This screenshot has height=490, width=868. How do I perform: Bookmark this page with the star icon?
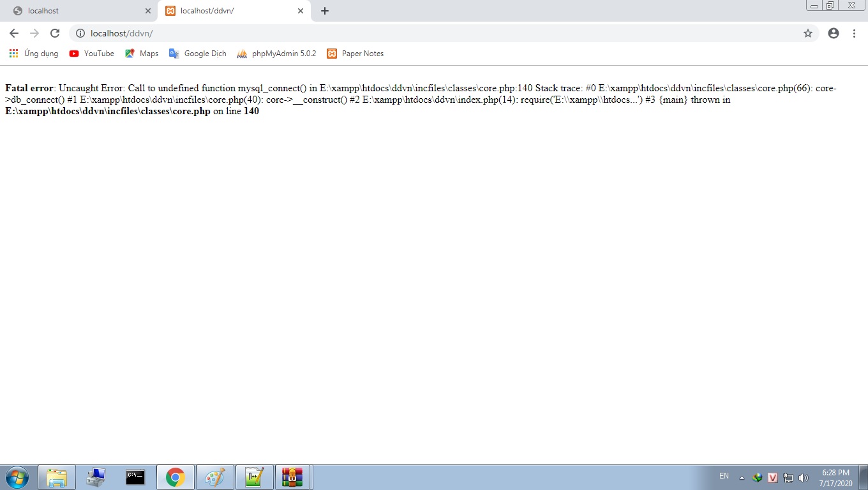point(808,33)
